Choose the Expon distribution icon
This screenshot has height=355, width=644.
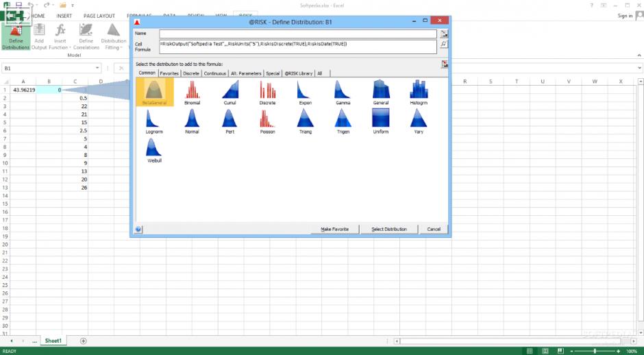pyautogui.click(x=305, y=92)
